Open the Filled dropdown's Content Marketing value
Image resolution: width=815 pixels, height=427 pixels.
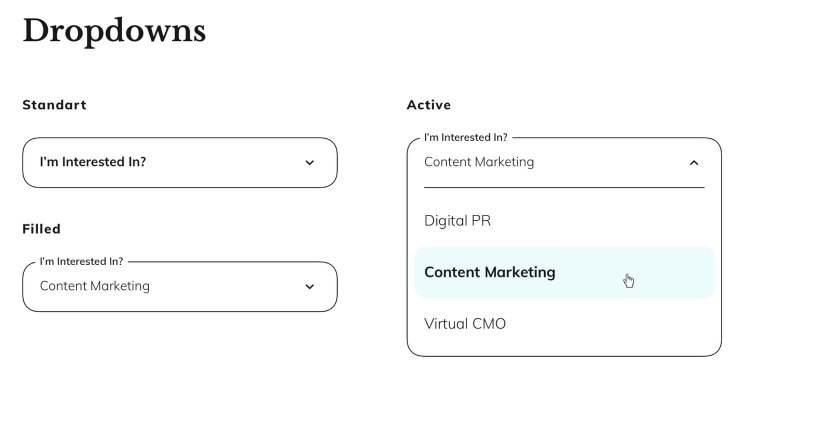[95, 286]
